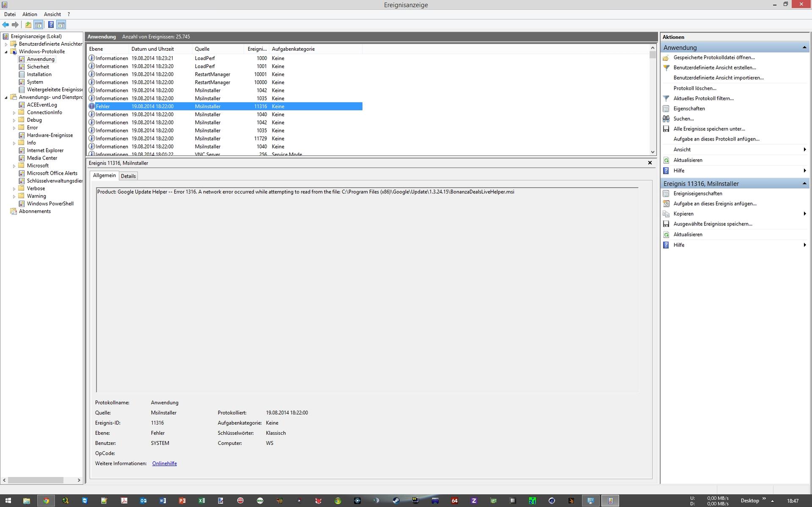This screenshot has height=507, width=812.
Task: Click the Up one level folder icon
Action: [28, 25]
